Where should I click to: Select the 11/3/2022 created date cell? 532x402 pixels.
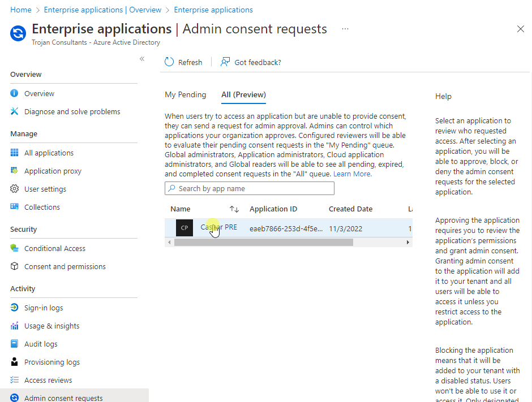click(x=345, y=229)
